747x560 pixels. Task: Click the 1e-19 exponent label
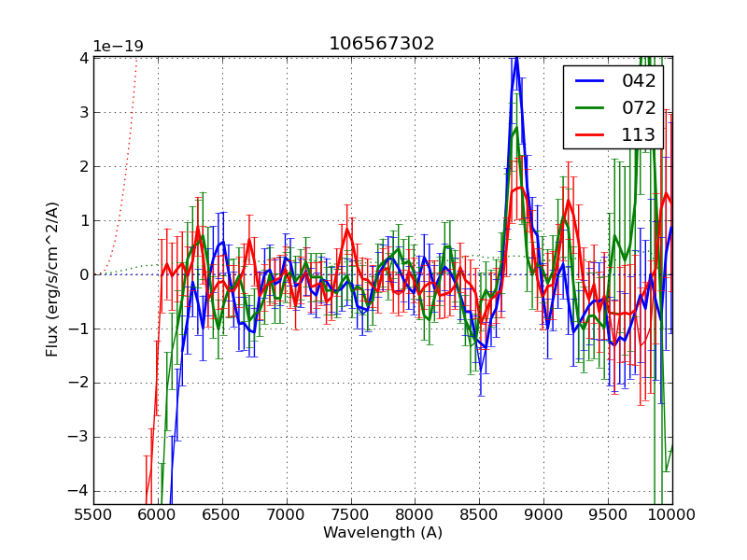pyautogui.click(x=117, y=47)
